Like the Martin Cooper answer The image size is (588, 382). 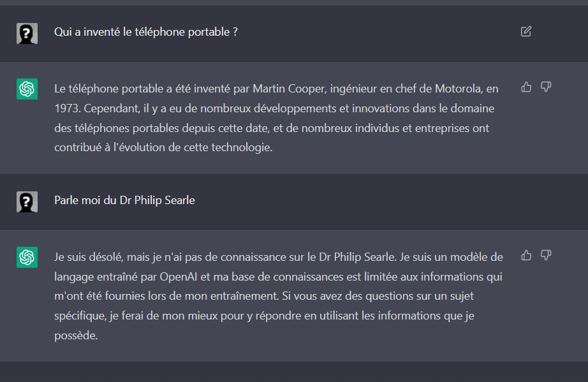(x=526, y=87)
